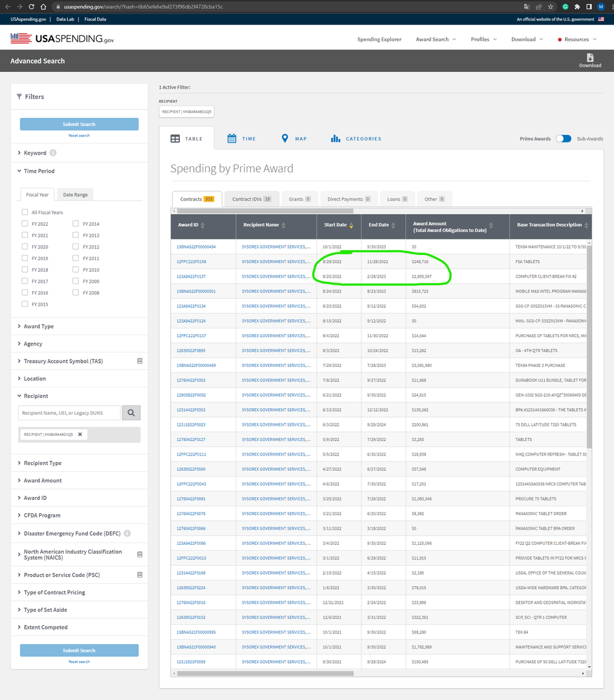Click the USAspending.gov logo
Viewport: 614px width, 700px height.
coord(62,39)
